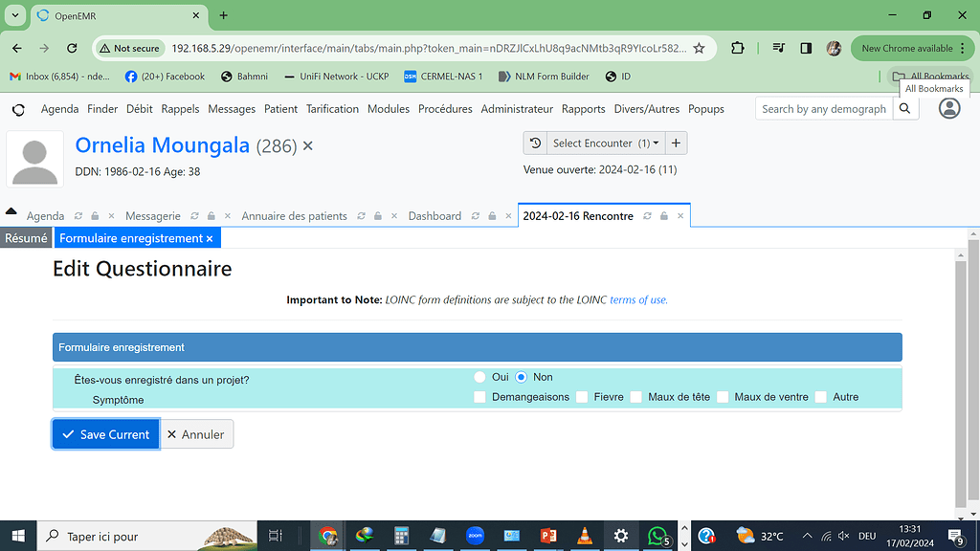This screenshot has height=551, width=980.
Task: Collapse the tab bar using triangle arrow
Action: pos(11,211)
